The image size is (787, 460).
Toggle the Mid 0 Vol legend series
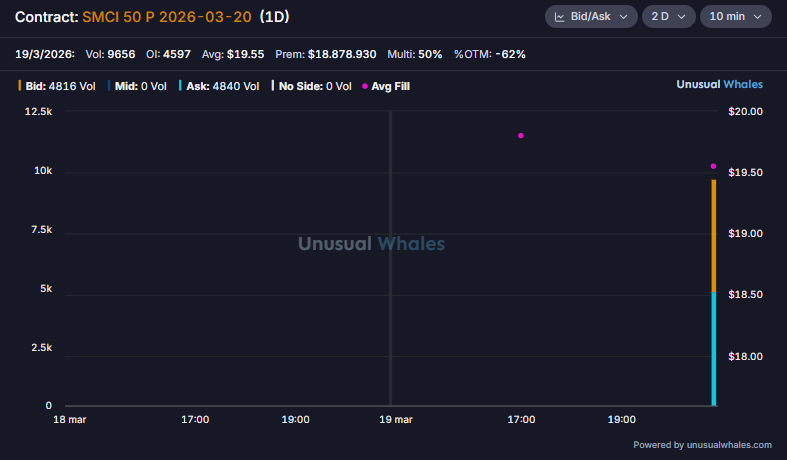(x=137, y=86)
